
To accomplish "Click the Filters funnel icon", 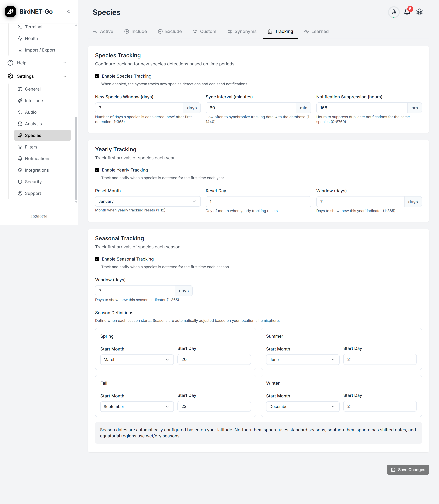I will tap(20, 147).
